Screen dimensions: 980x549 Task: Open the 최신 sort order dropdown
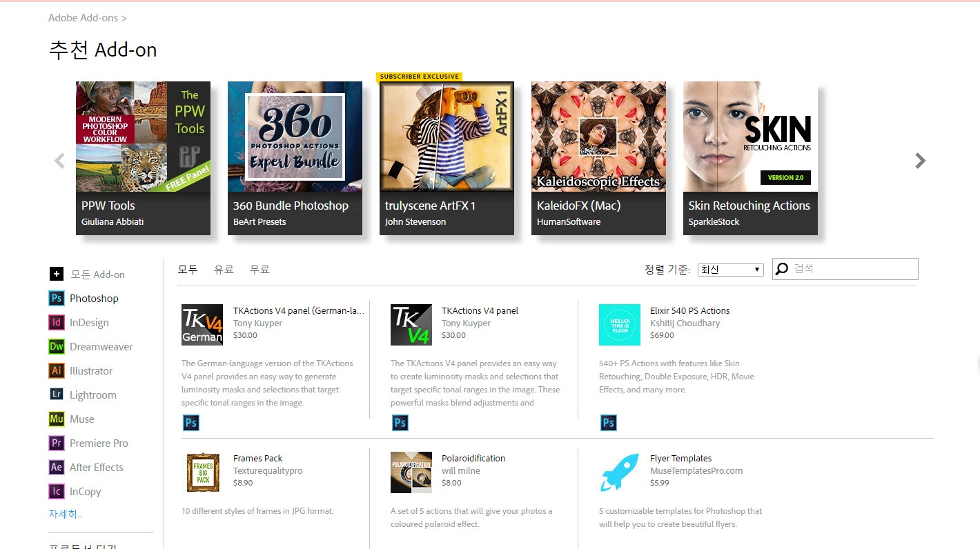(x=729, y=269)
